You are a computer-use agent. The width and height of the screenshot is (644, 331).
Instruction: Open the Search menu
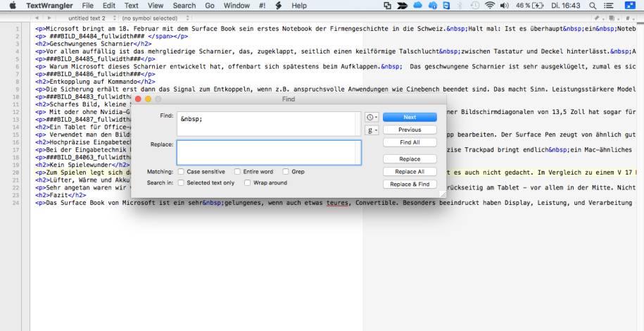click(184, 6)
